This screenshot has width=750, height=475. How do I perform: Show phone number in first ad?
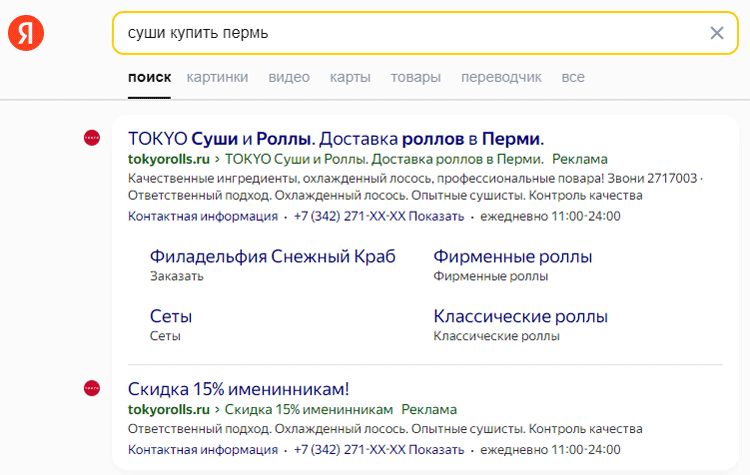tap(379, 216)
